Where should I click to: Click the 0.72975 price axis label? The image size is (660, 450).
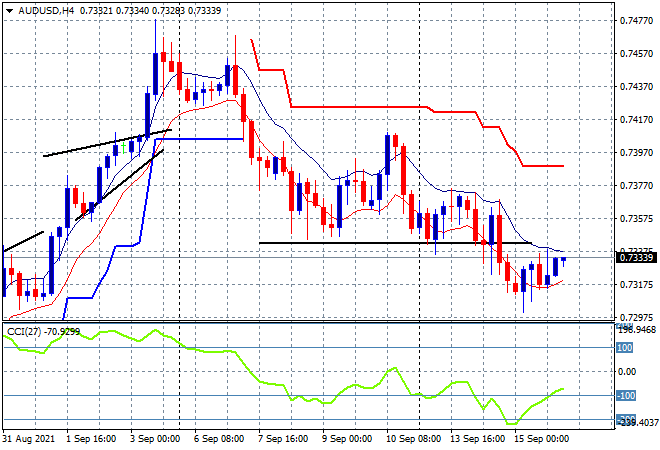coord(636,317)
